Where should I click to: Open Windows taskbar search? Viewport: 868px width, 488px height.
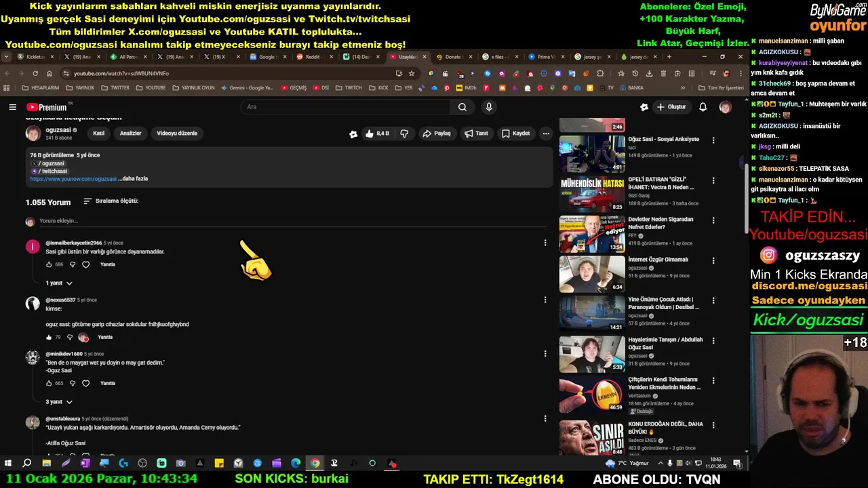pos(26,464)
